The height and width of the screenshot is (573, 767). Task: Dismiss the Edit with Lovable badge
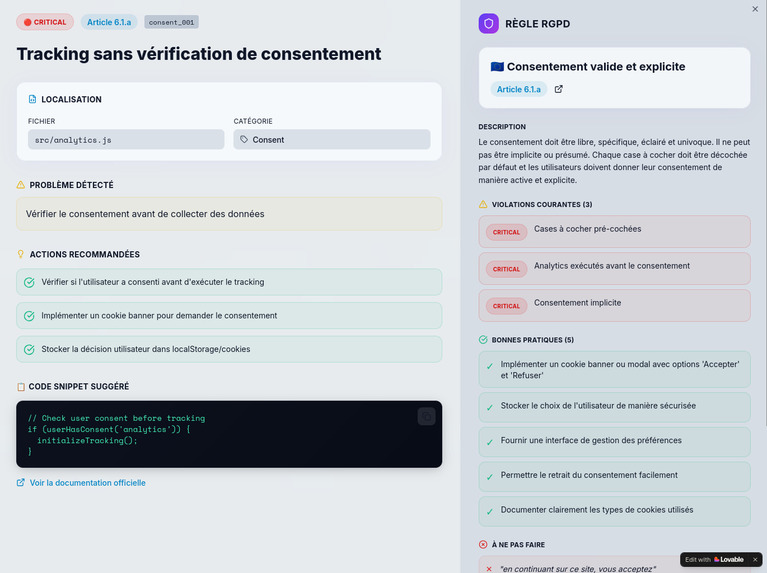755,559
